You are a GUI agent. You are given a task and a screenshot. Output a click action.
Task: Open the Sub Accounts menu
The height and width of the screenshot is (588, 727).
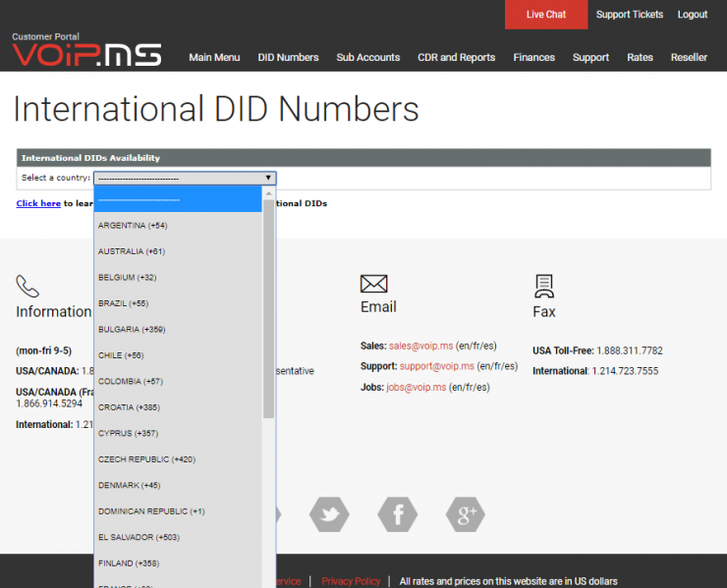click(x=368, y=57)
